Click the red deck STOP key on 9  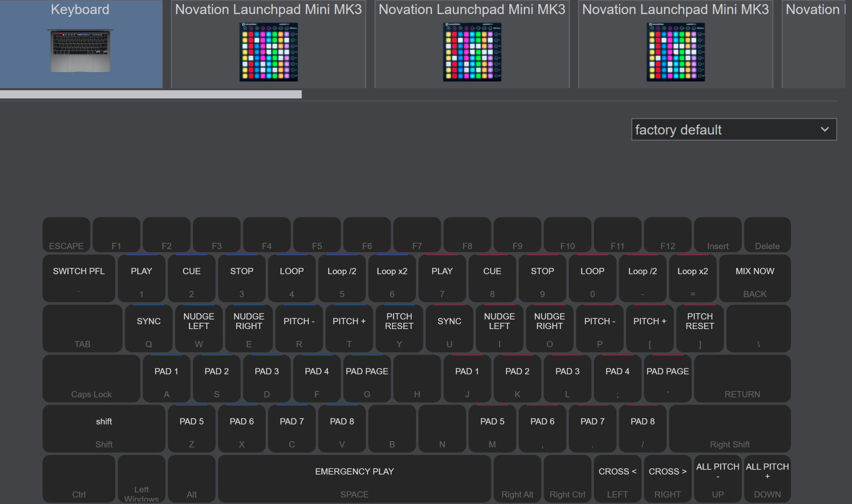click(x=542, y=279)
